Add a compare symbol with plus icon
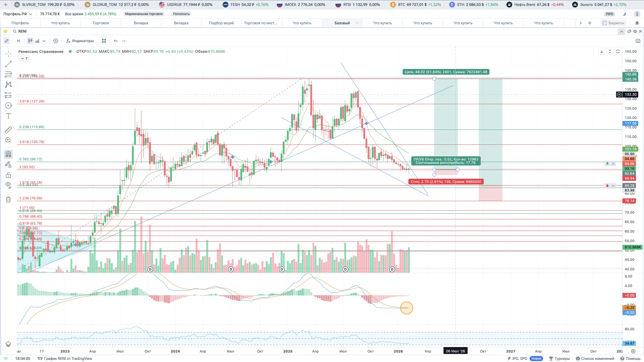Screen dimensions: 644x362 coord(56,41)
